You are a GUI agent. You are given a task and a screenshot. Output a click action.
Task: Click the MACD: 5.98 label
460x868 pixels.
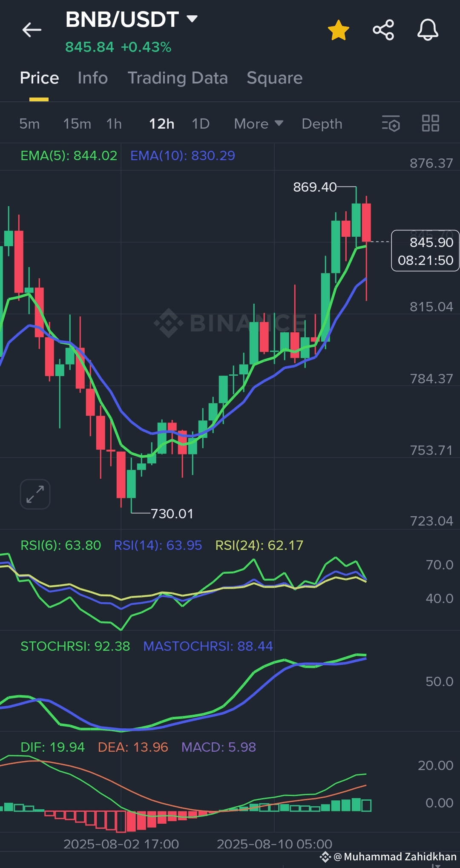coord(218,747)
